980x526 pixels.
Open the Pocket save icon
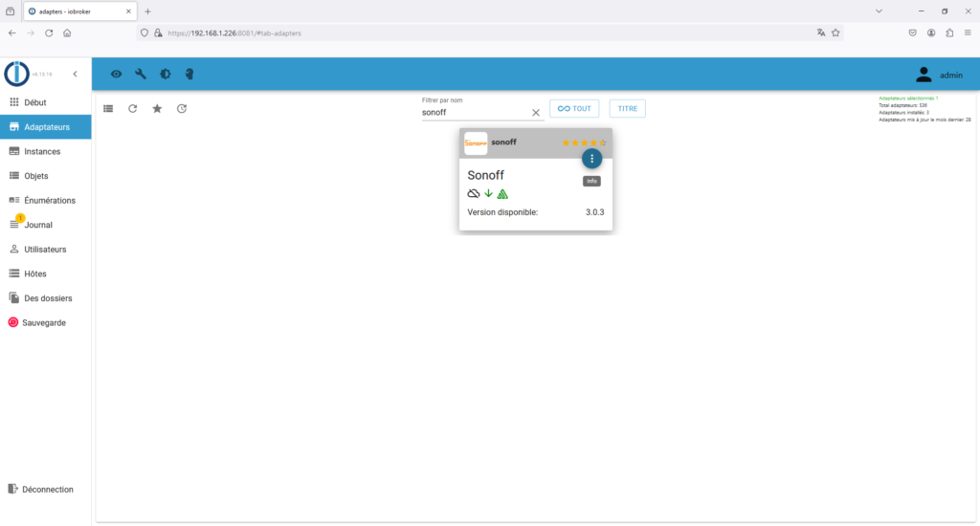coord(912,33)
